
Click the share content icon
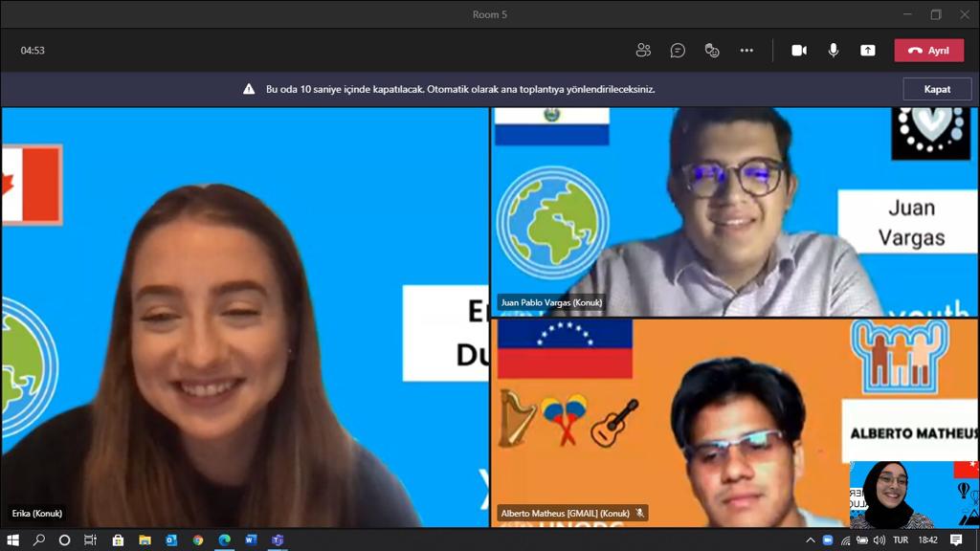click(867, 51)
